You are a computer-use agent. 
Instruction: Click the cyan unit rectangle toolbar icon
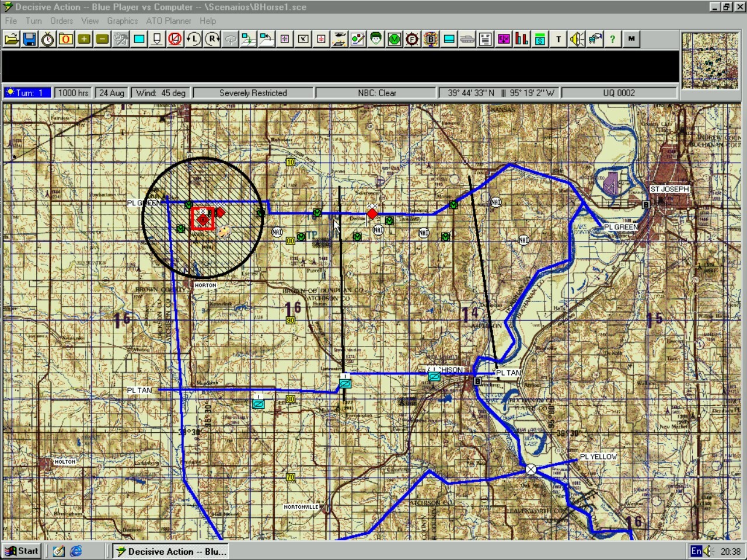click(139, 39)
